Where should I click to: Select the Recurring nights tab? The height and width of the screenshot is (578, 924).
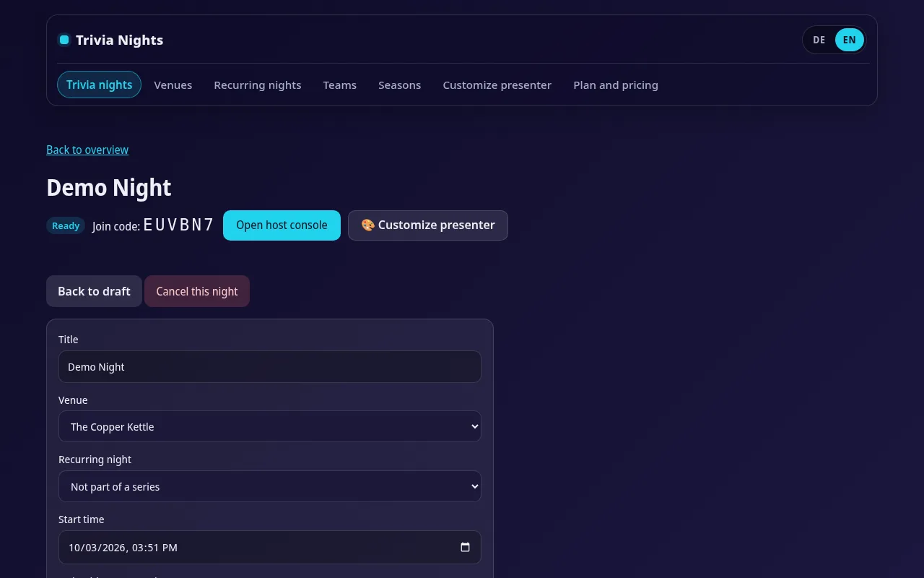click(x=258, y=85)
